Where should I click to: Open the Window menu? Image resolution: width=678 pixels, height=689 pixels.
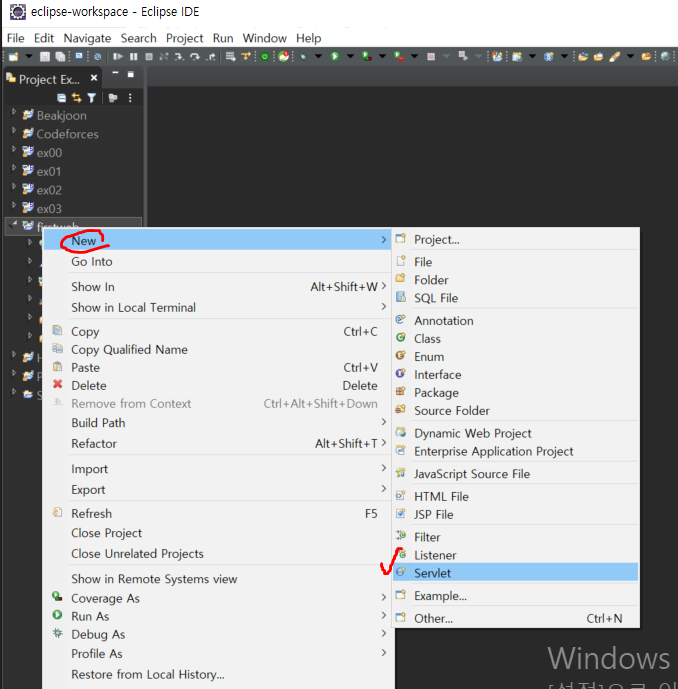point(265,38)
